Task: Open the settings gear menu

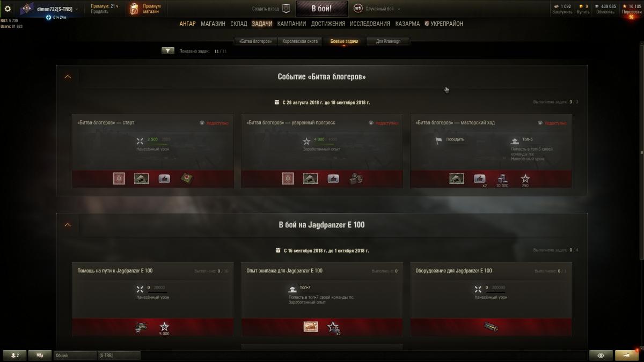Action: tap(8, 9)
